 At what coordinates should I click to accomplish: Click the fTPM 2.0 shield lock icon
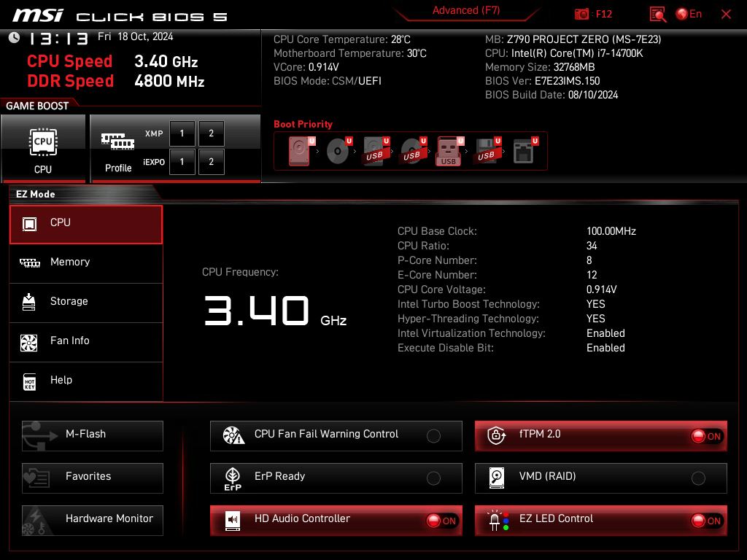coord(496,435)
